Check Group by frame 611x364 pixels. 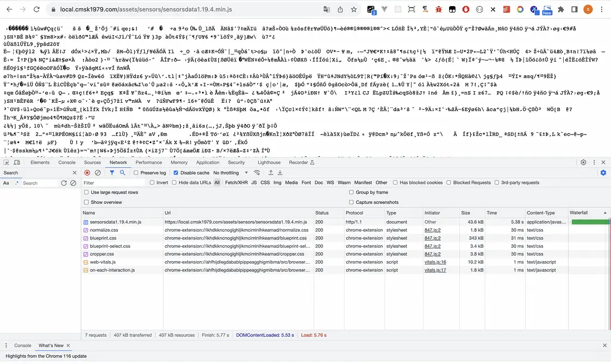point(351,192)
